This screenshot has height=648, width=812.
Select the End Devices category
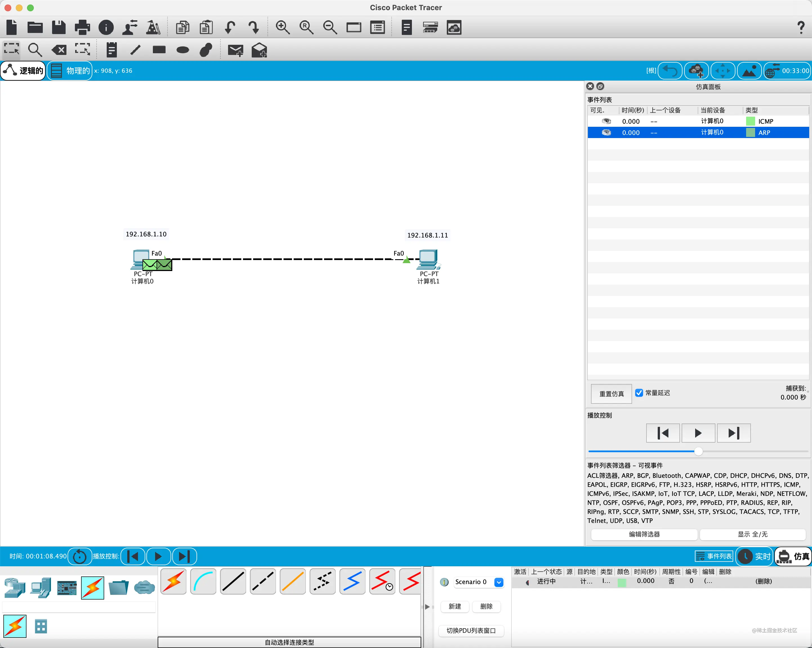pyautogui.click(x=40, y=588)
